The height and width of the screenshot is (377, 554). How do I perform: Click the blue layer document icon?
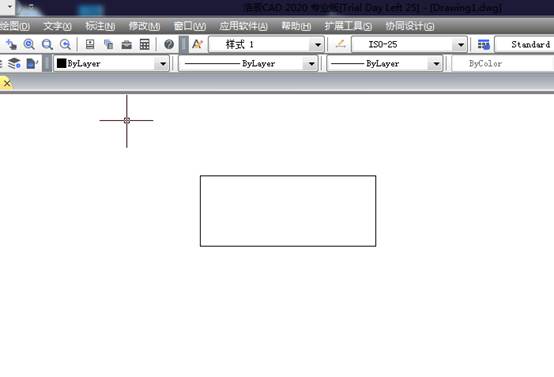32,64
